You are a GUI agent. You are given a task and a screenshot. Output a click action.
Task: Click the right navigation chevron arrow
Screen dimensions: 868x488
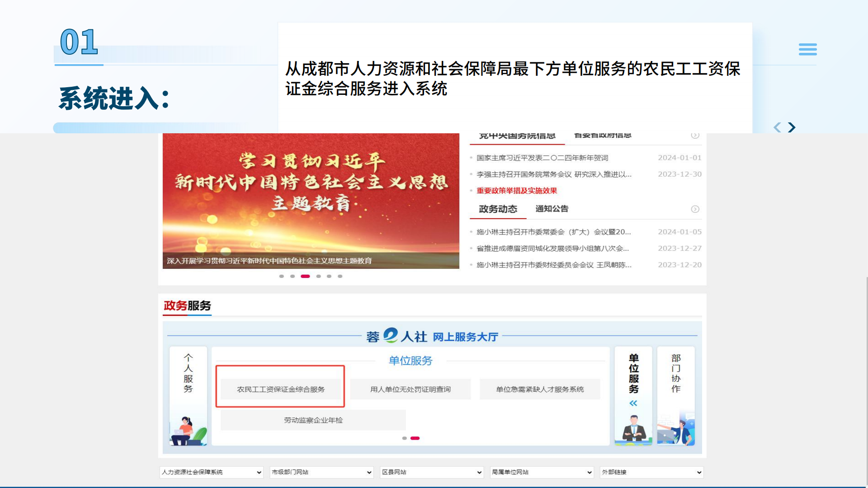[x=792, y=127]
